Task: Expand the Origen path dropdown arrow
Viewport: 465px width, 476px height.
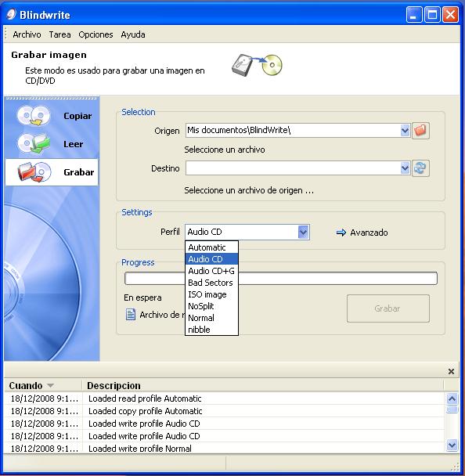Action: tap(405, 131)
